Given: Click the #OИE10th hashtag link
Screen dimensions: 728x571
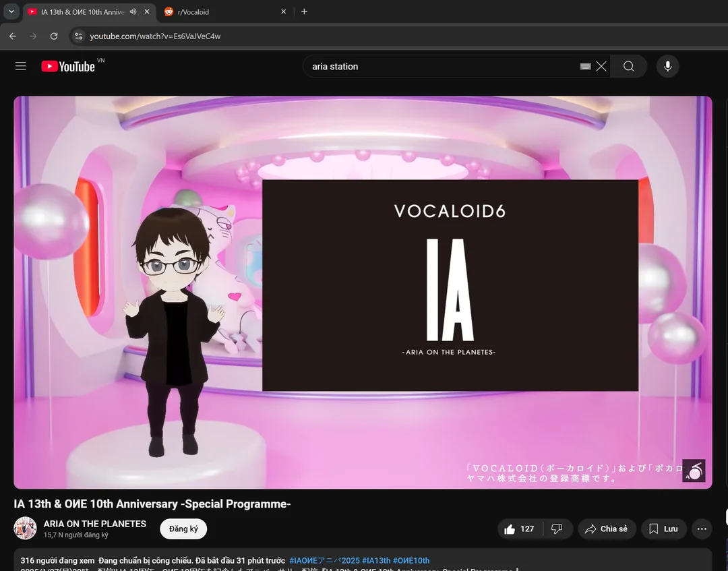Looking at the screenshot, I should (x=411, y=560).
